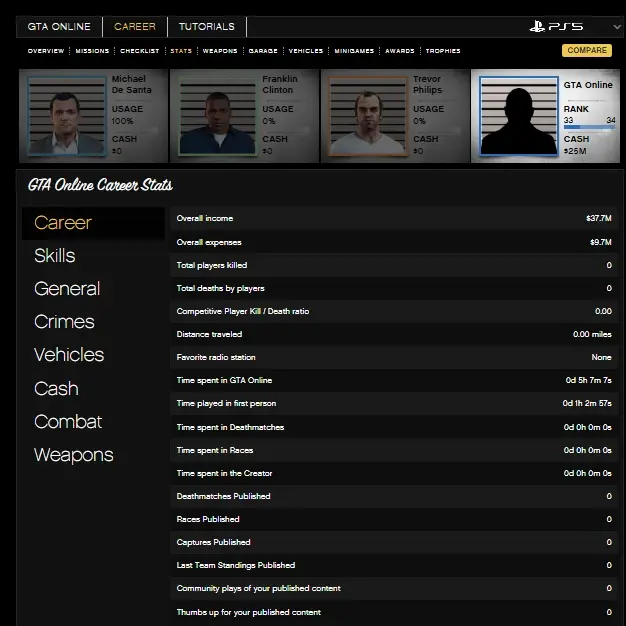
Task: Open the Awards section
Action: pos(400,51)
